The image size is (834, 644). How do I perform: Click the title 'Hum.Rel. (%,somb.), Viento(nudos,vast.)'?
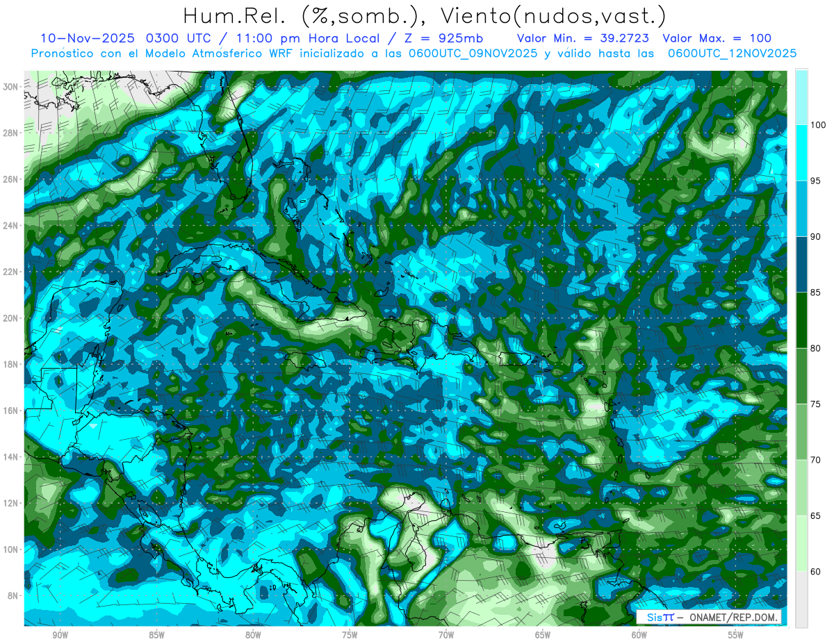(x=424, y=16)
